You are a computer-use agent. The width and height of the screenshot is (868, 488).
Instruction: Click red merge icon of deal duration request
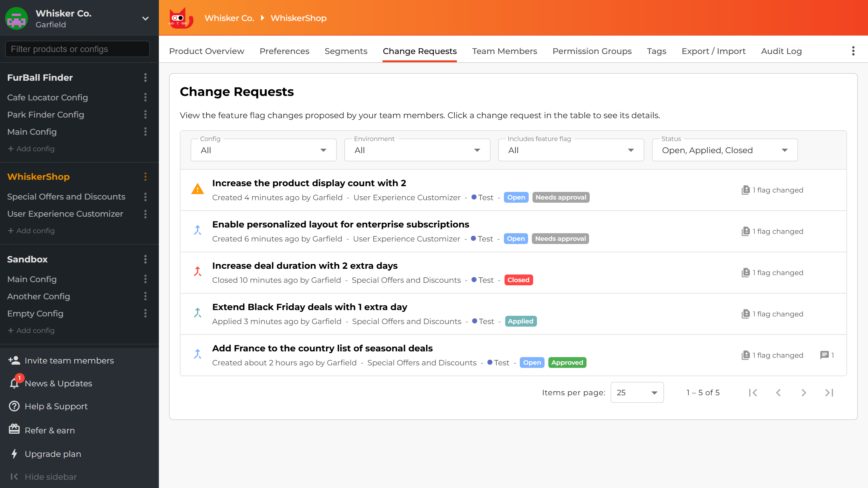point(197,272)
